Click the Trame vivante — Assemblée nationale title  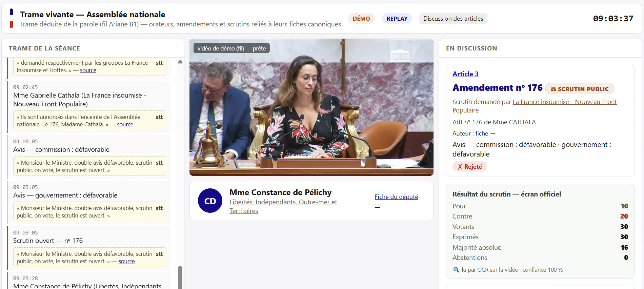coord(93,15)
